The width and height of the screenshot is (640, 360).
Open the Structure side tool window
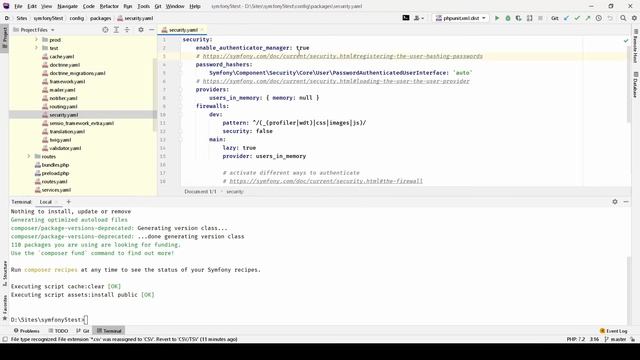4,273
